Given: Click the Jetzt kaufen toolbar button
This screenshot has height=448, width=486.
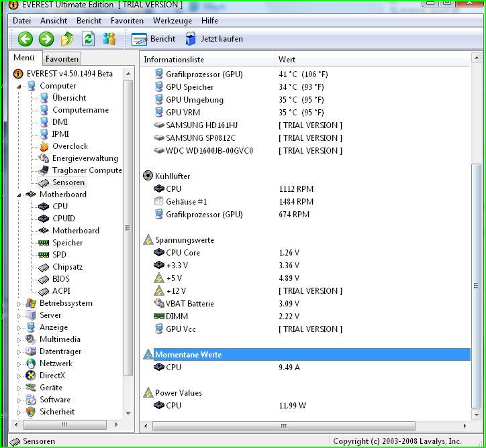Looking at the screenshot, I should coord(214,39).
